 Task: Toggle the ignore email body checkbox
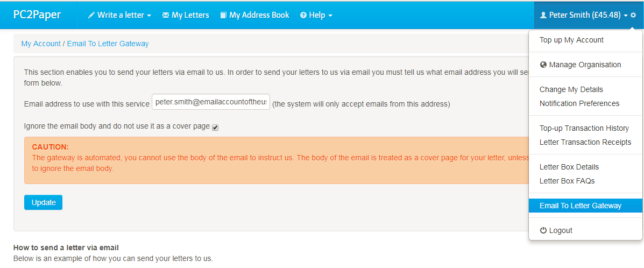pyautogui.click(x=215, y=128)
